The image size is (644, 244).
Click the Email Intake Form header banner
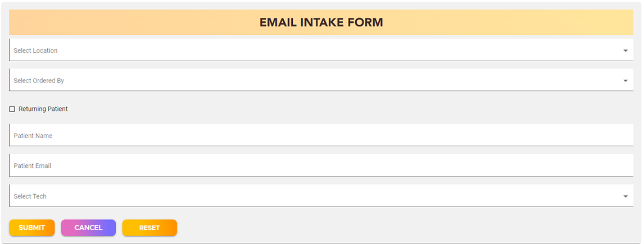click(169, 23)
